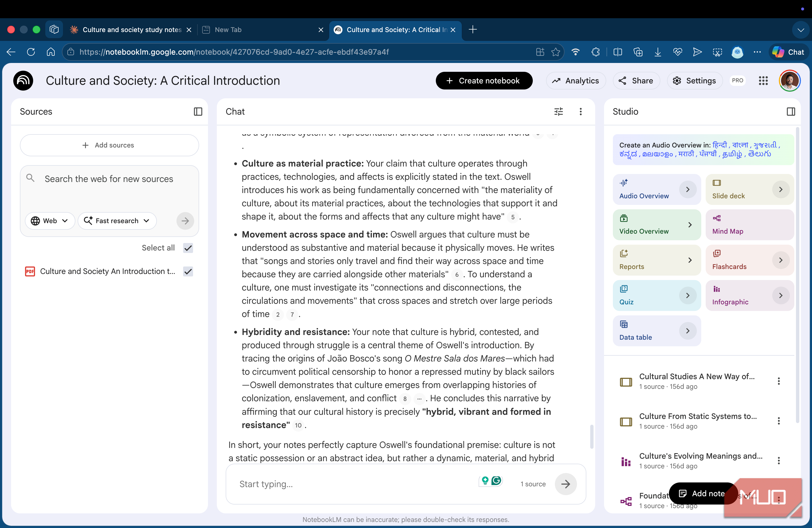Click the NotebookLM logo icon

pos(23,81)
